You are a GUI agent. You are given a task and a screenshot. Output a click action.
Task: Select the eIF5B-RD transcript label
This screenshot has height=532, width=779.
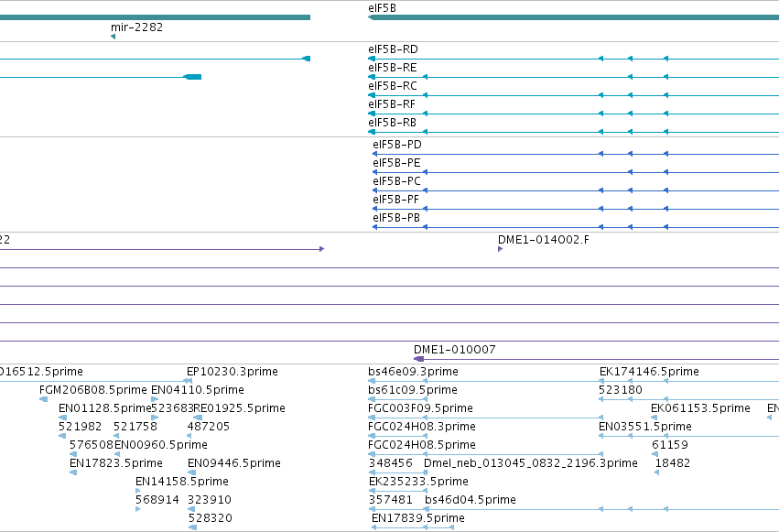(x=393, y=49)
